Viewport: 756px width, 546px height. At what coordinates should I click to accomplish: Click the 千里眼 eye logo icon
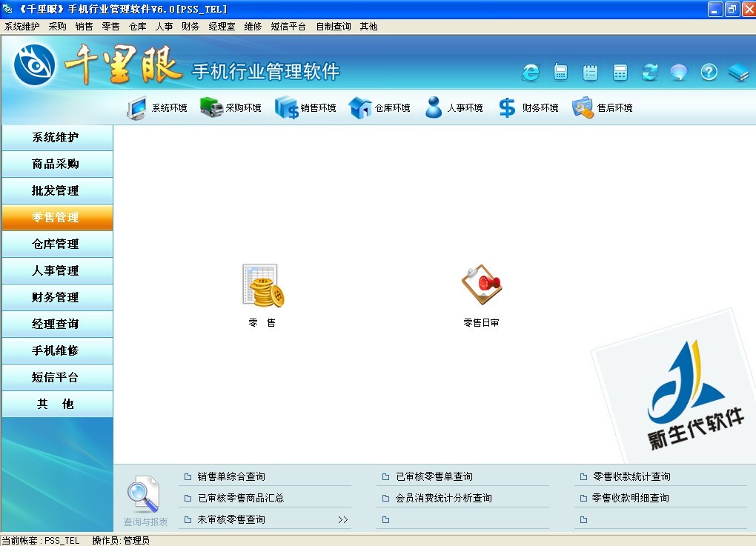[34, 65]
